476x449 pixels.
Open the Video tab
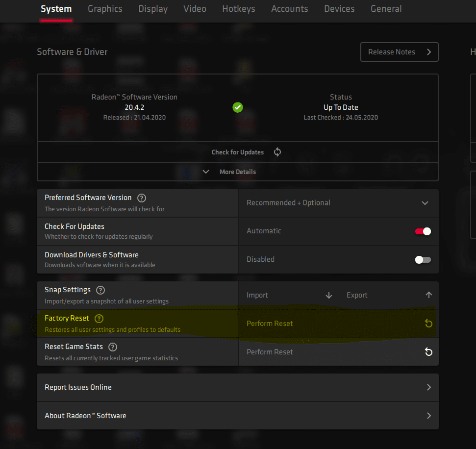pyautogui.click(x=195, y=9)
